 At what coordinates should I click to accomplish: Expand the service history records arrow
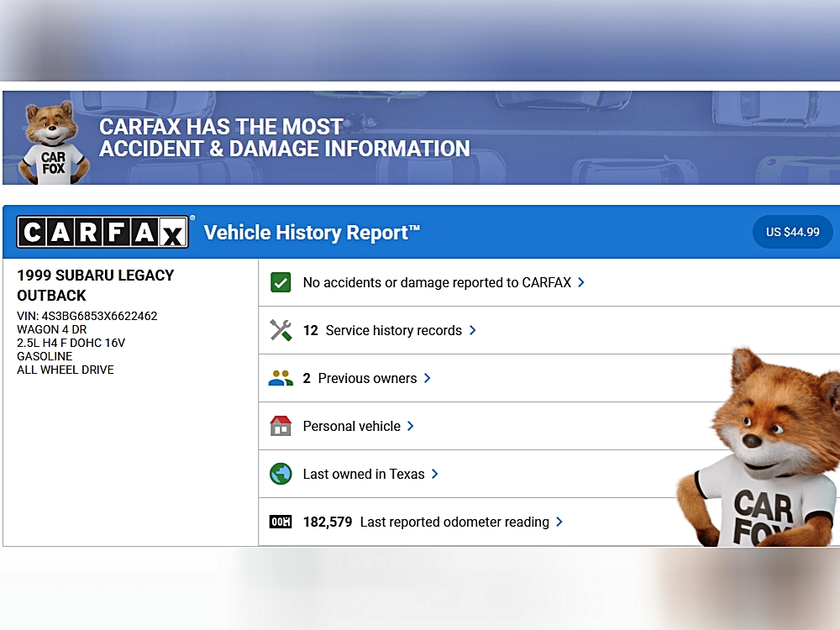coord(472,330)
